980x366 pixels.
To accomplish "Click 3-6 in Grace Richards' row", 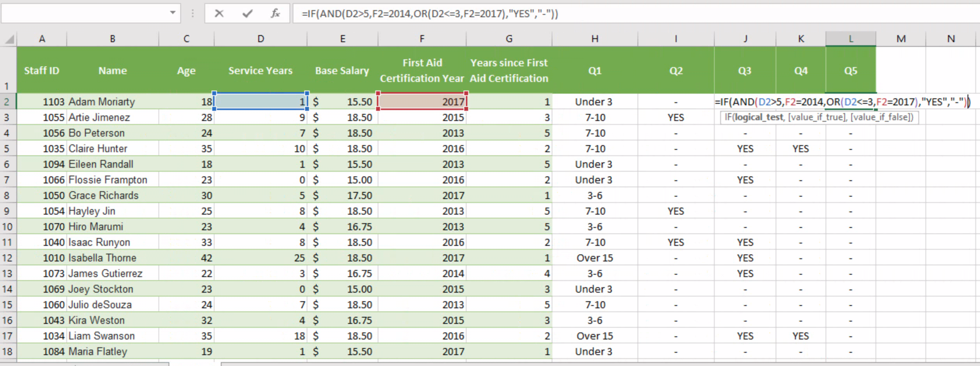I will point(595,195).
